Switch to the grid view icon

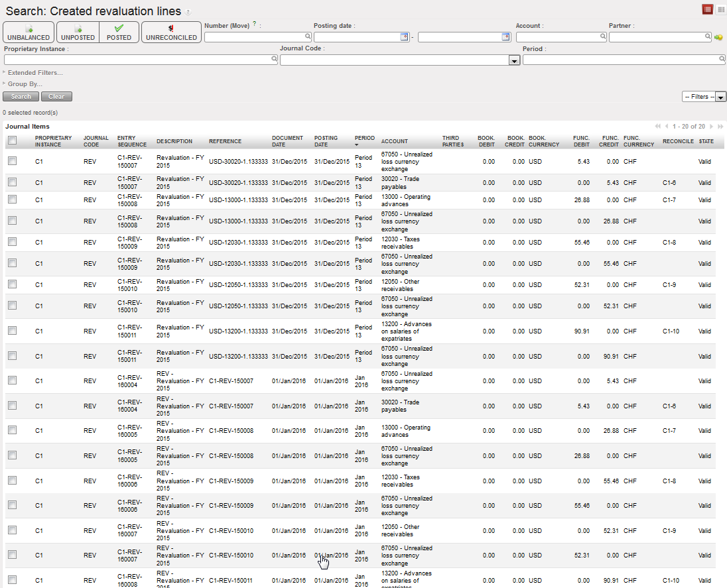pyautogui.click(x=721, y=9)
